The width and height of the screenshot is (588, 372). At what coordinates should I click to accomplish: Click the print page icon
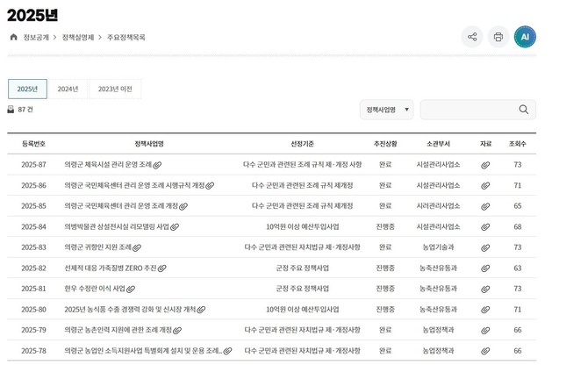pyautogui.click(x=498, y=37)
